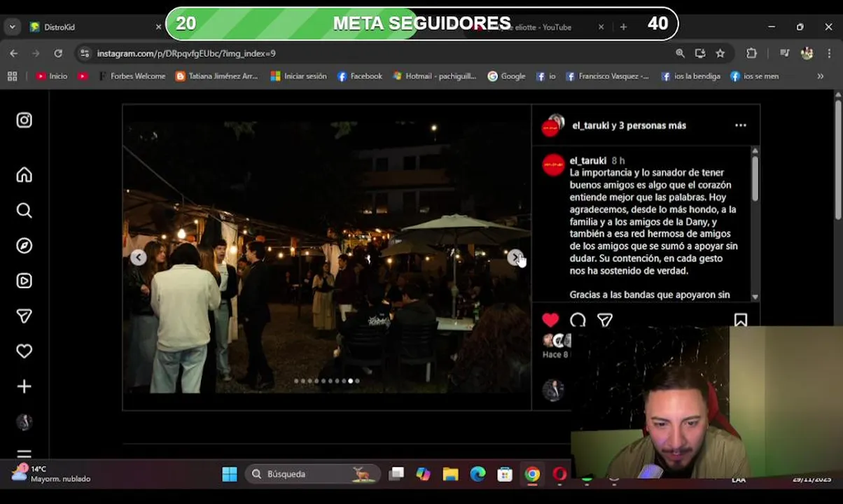Screen dimensions: 843x504
Task: Open Hotmail - pachiguill... bookmark
Action: 435,76
